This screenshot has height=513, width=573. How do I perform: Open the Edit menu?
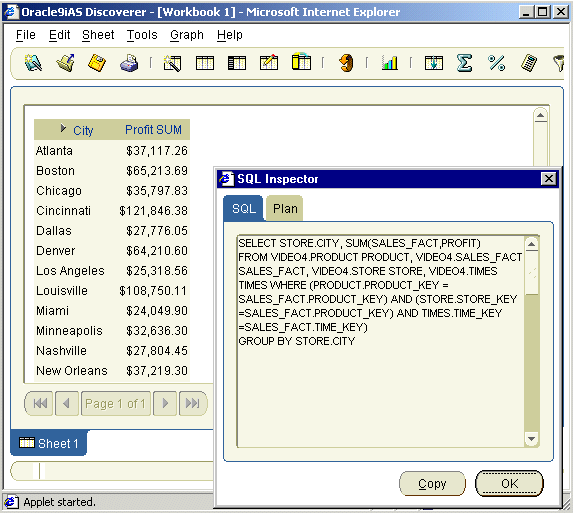point(59,35)
